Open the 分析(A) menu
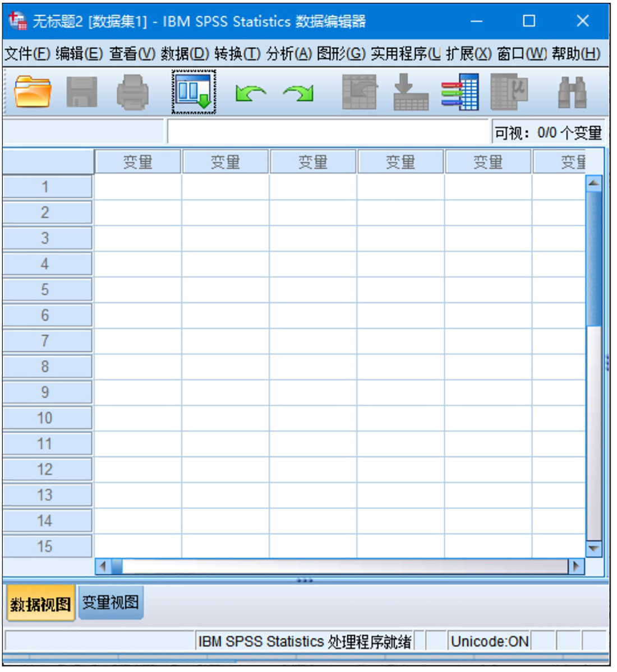 point(288,54)
